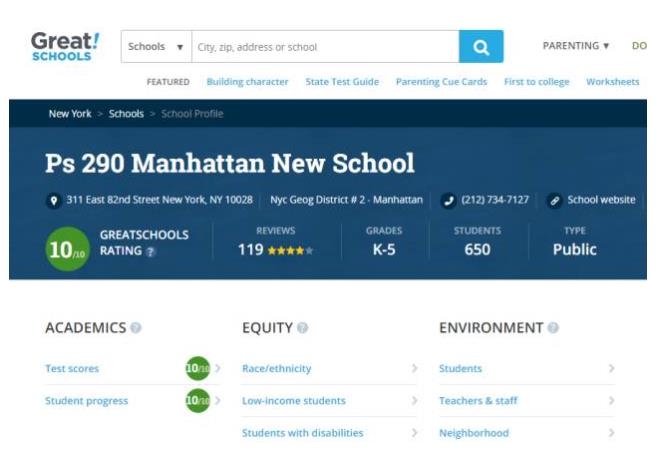Image resolution: width=663 pixels, height=454 pixels.
Task: Expand Low-income students row chevron
Action: tap(414, 400)
